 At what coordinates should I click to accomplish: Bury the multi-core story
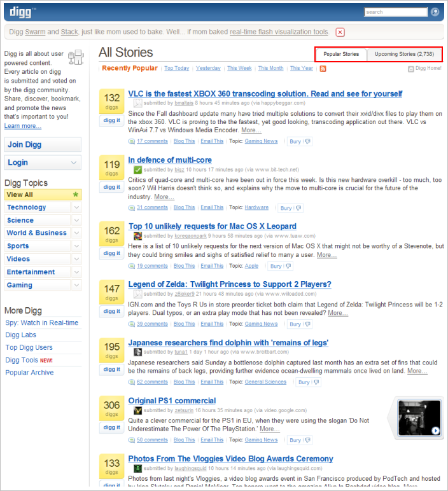click(290, 208)
